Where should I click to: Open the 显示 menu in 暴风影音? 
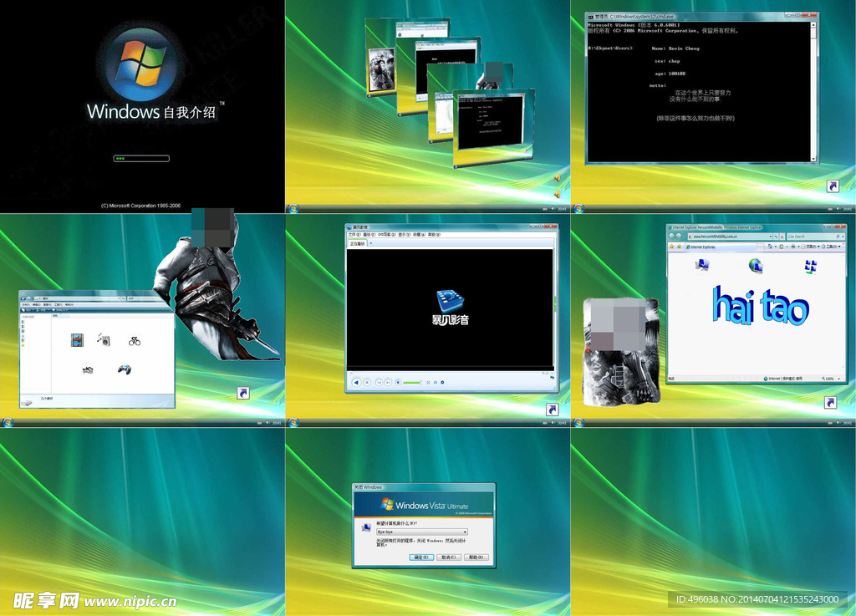click(x=405, y=235)
